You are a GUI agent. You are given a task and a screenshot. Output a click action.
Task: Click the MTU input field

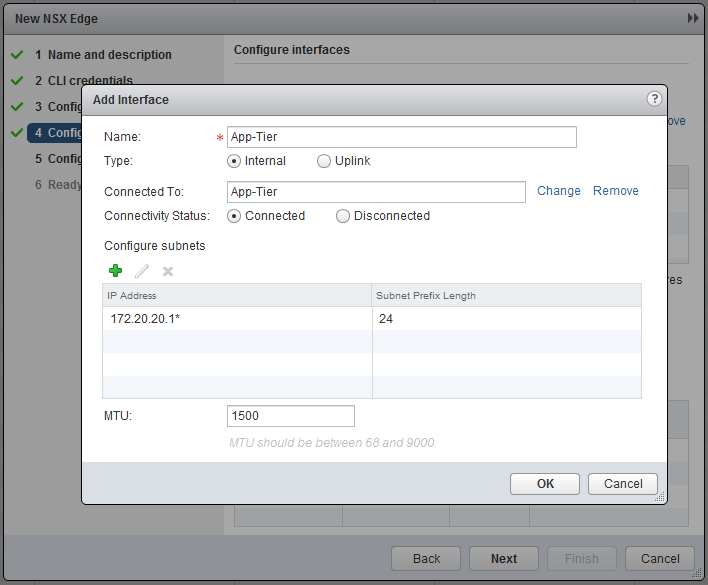290,416
